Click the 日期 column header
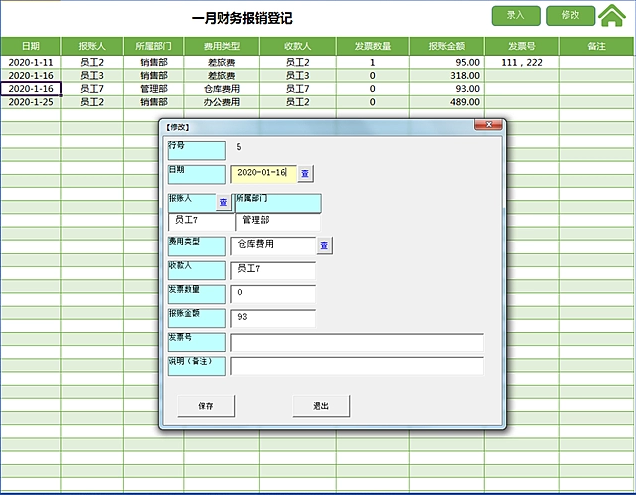 coord(31,46)
